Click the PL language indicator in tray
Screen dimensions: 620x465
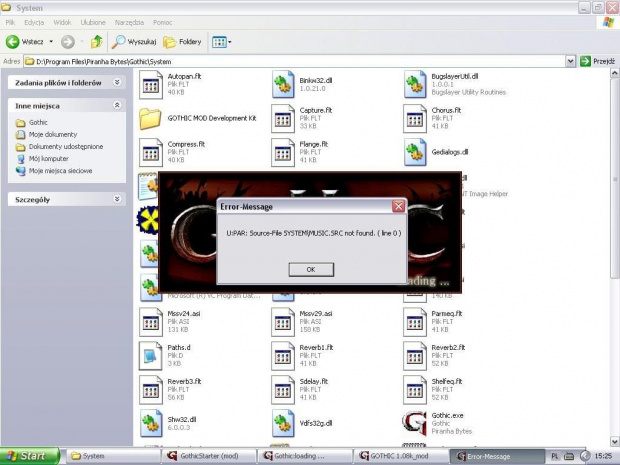555,456
